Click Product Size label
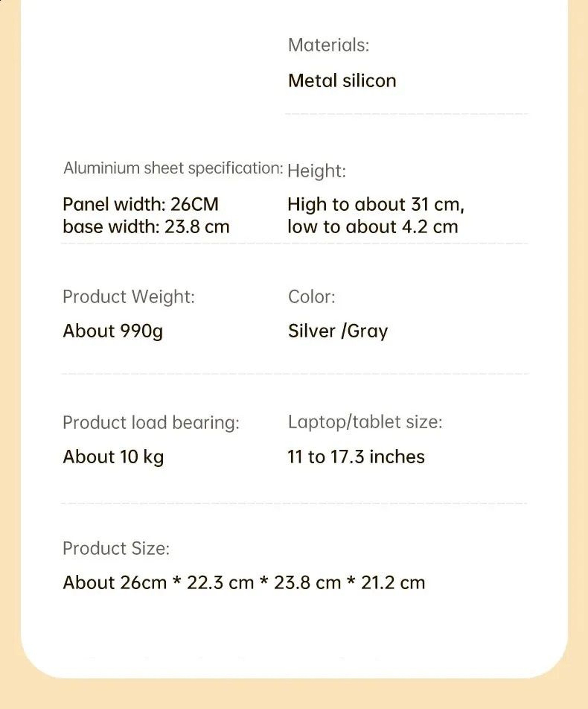Viewport: 588px width, 709px height. tap(116, 549)
